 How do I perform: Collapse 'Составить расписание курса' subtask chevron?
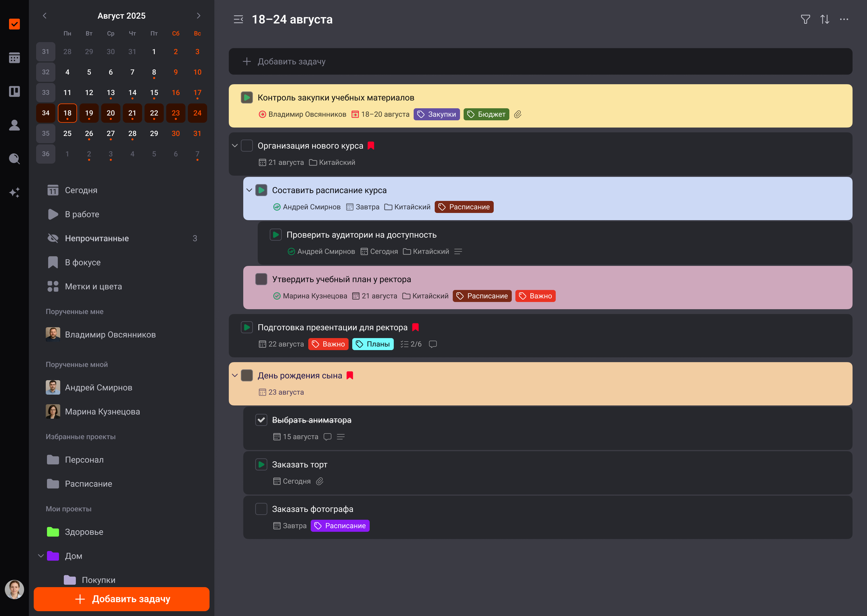pos(249,190)
